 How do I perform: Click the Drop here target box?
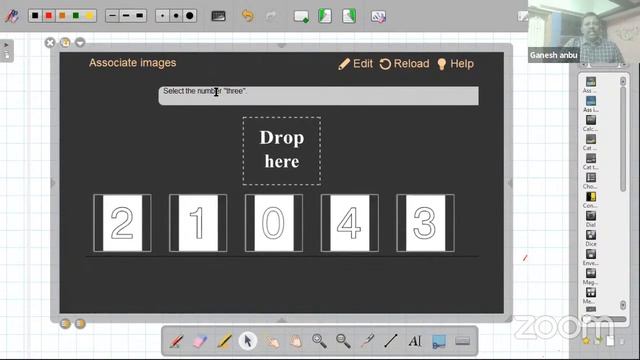point(282,151)
